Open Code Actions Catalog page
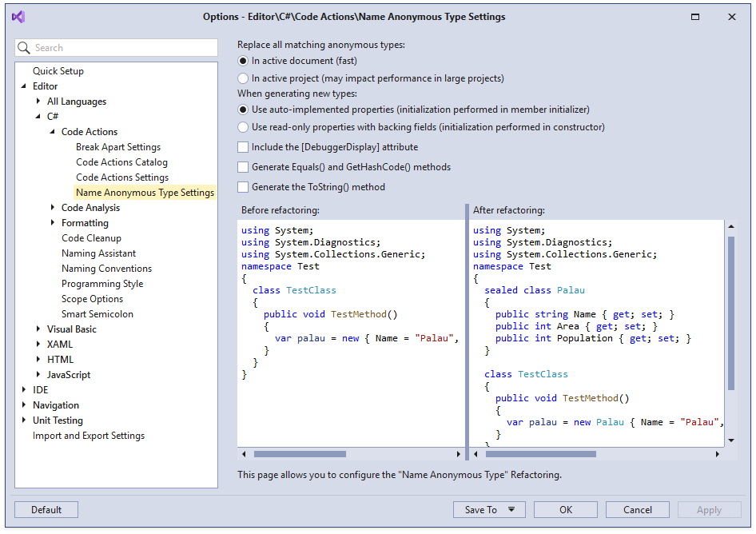This screenshot has height=534, width=756. [121, 162]
